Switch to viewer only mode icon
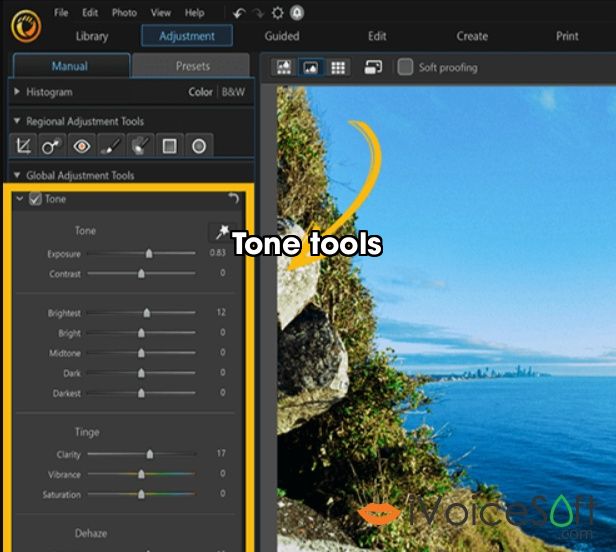Image resolution: width=616 pixels, height=552 pixels. [311, 67]
